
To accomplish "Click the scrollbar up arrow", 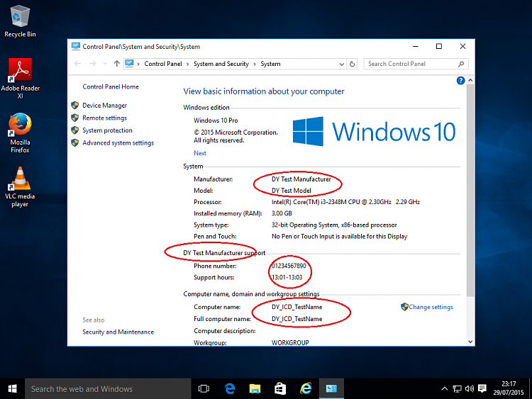I will [470, 80].
